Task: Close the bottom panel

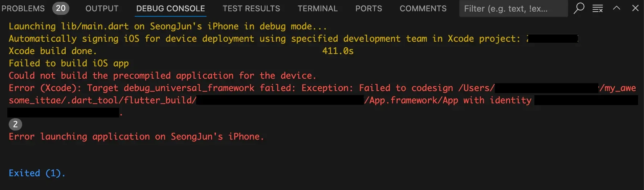Action: click(635, 8)
